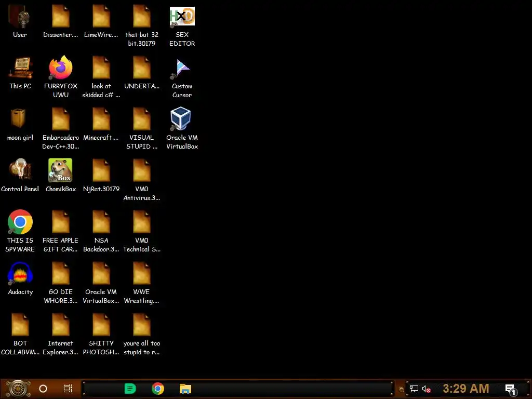Screen dimensions: 532x399
Task: Click the Cortana circle on taskbar
Action: coord(43,389)
